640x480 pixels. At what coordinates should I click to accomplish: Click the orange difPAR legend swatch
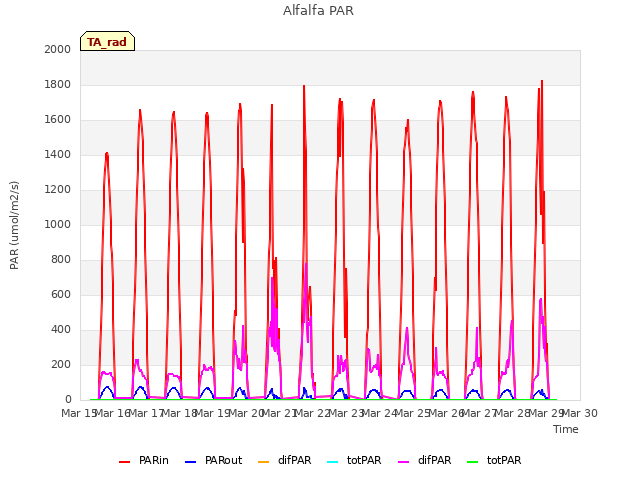264,462
